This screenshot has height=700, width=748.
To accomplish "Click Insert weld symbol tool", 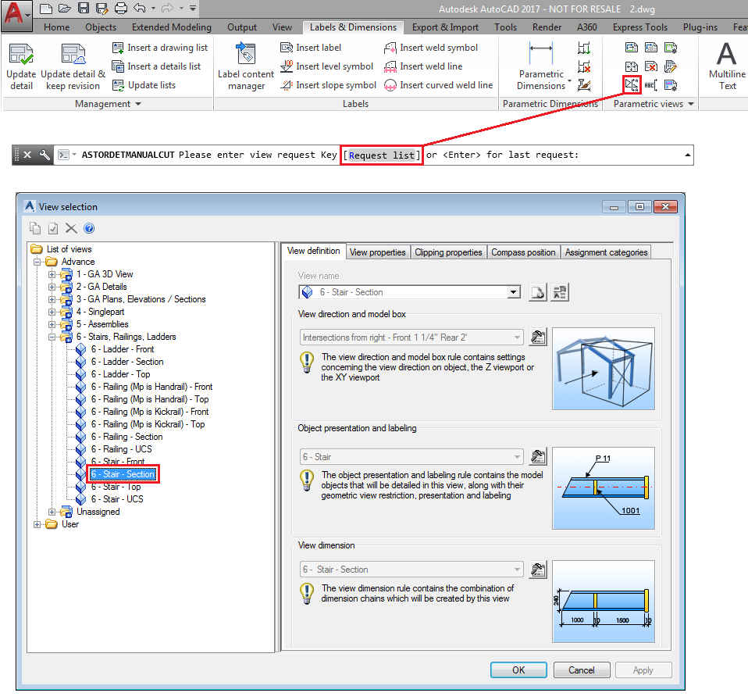I will point(431,48).
